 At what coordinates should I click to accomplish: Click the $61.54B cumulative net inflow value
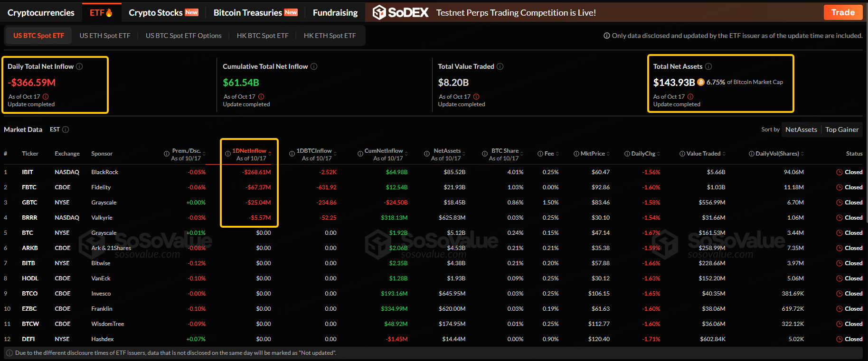coord(241,83)
